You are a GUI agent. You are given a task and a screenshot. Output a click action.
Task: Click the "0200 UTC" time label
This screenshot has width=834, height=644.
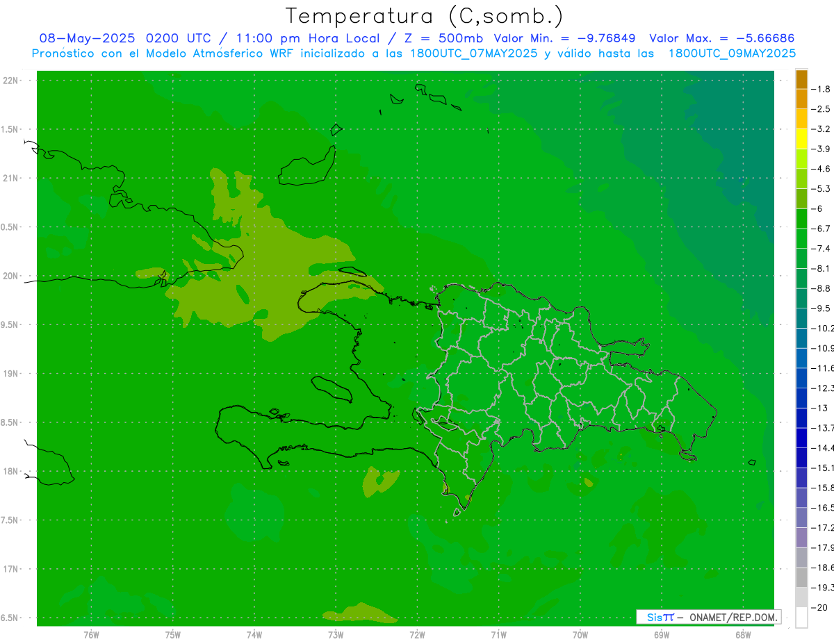point(179,38)
